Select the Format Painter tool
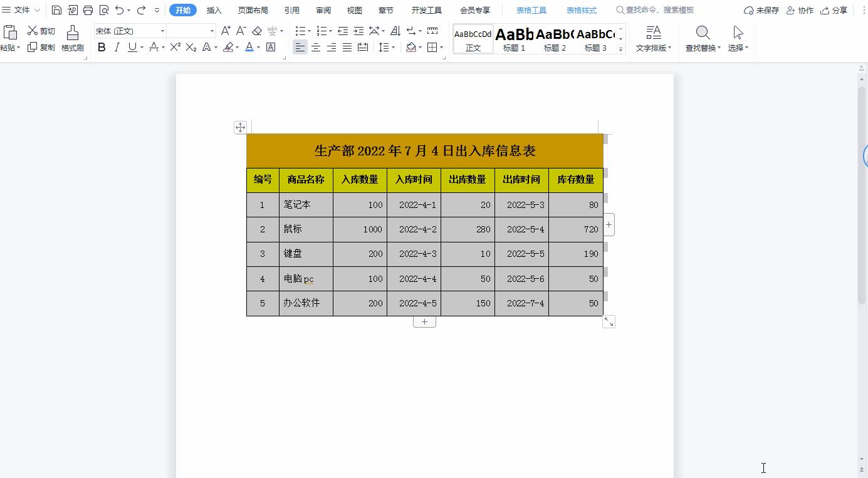 [72, 38]
